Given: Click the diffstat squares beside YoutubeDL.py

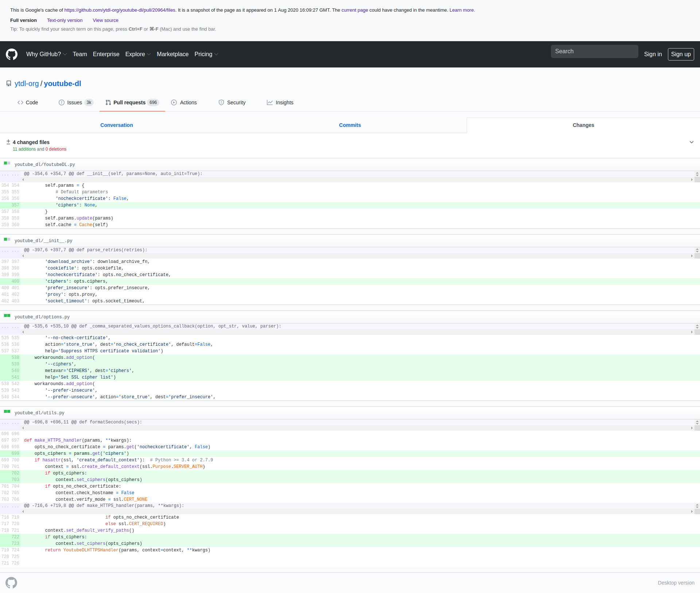Looking at the screenshot, I should point(7,163).
